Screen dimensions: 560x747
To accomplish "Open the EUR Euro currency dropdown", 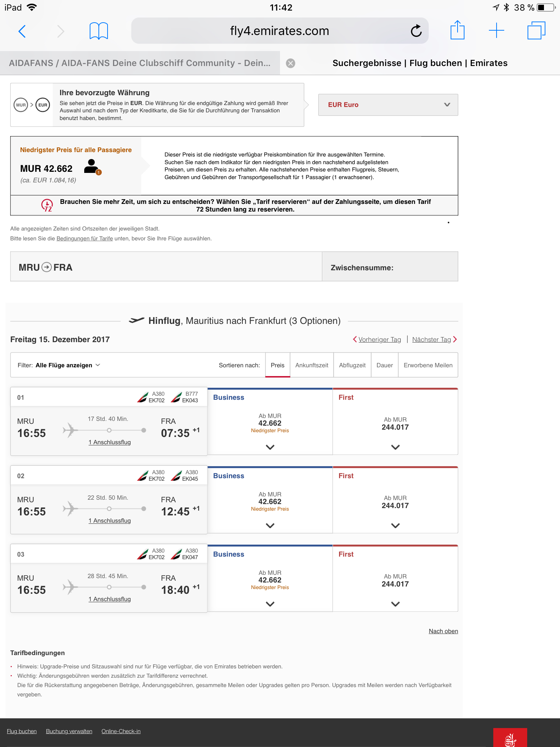I will 388,105.
